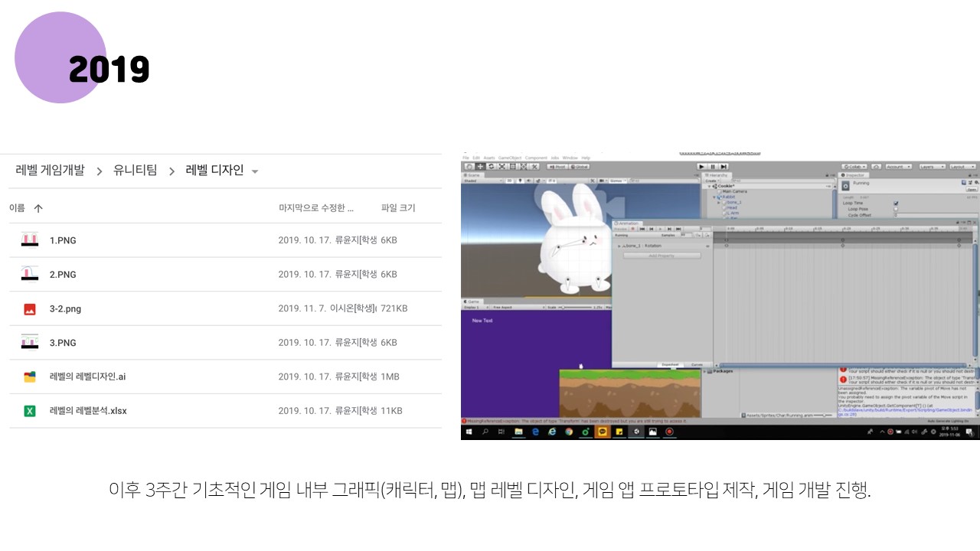Open KakaoTalk from Windows taskbar
Image resolution: width=980 pixels, height=551 pixels.
(603, 432)
